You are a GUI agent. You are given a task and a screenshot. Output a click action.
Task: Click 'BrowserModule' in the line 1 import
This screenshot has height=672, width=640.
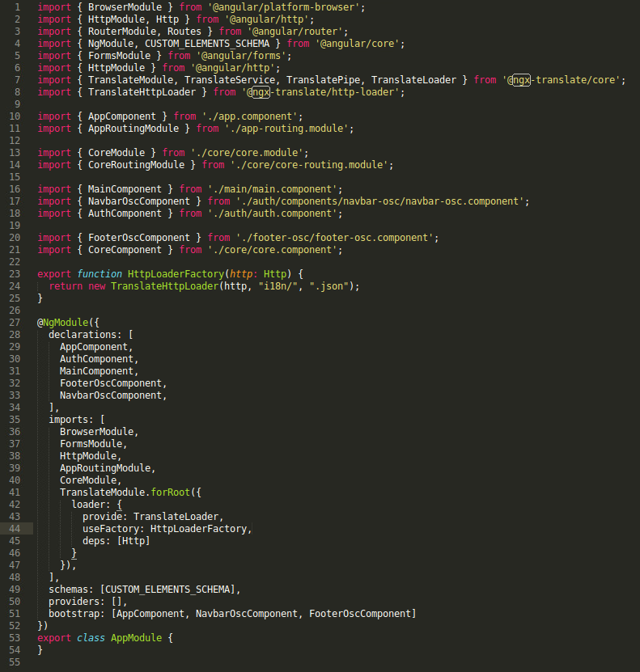pos(125,6)
